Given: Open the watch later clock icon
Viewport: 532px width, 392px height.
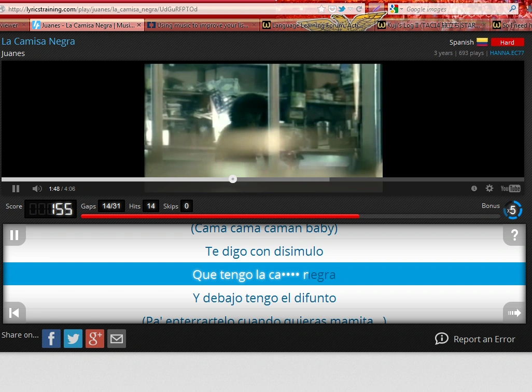Looking at the screenshot, I should 474,189.
